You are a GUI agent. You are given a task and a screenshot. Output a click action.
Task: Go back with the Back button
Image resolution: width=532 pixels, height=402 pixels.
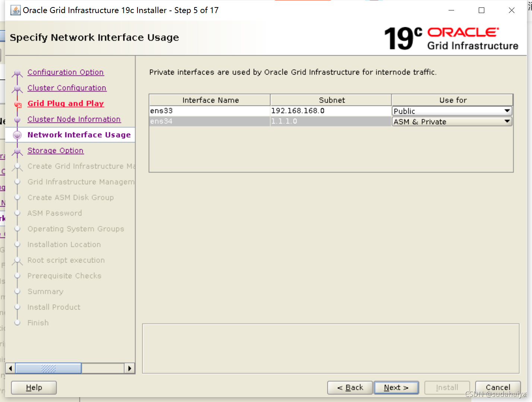[x=350, y=388]
